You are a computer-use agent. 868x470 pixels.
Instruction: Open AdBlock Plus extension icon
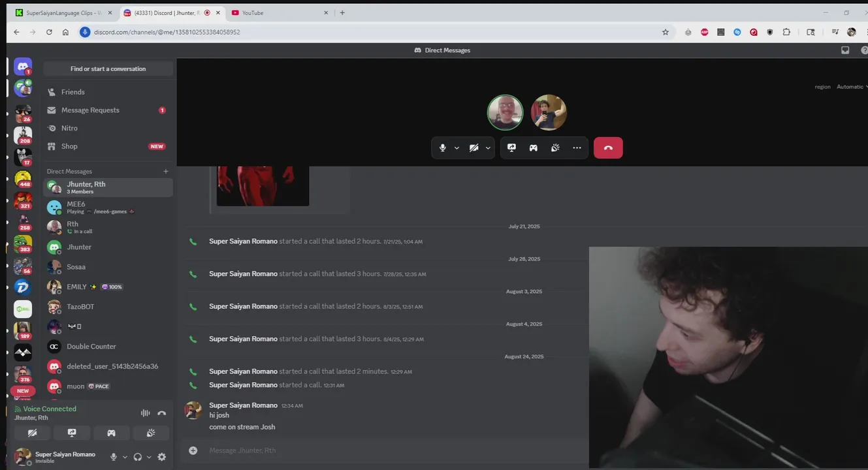click(704, 32)
